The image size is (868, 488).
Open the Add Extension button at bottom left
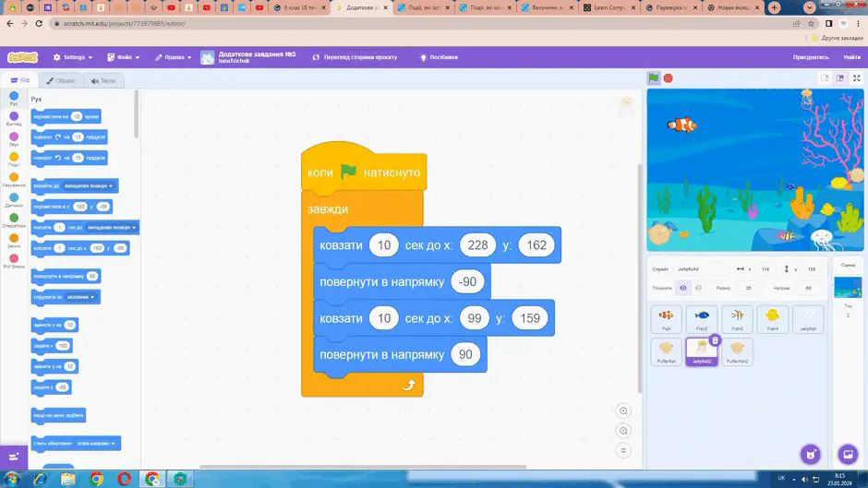(x=14, y=457)
